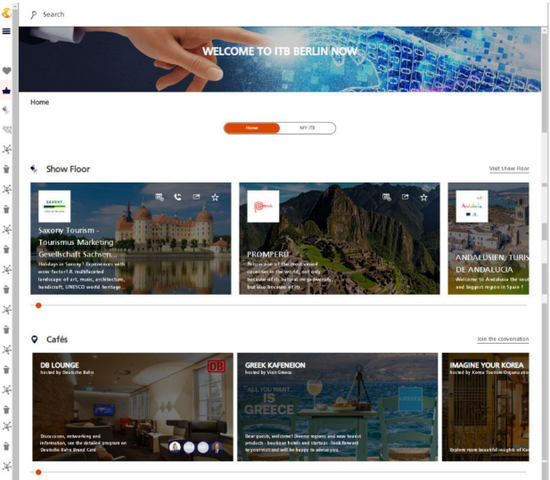Screen dimensions: 550x480
Task: Click the Saxony logo on its card
Action: [54, 206]
